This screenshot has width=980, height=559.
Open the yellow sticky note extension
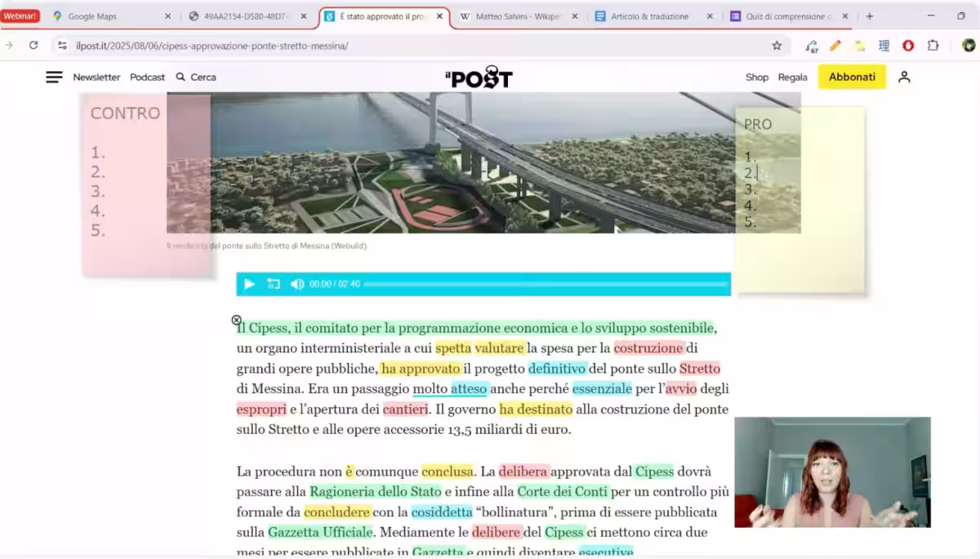pos(859,46)
